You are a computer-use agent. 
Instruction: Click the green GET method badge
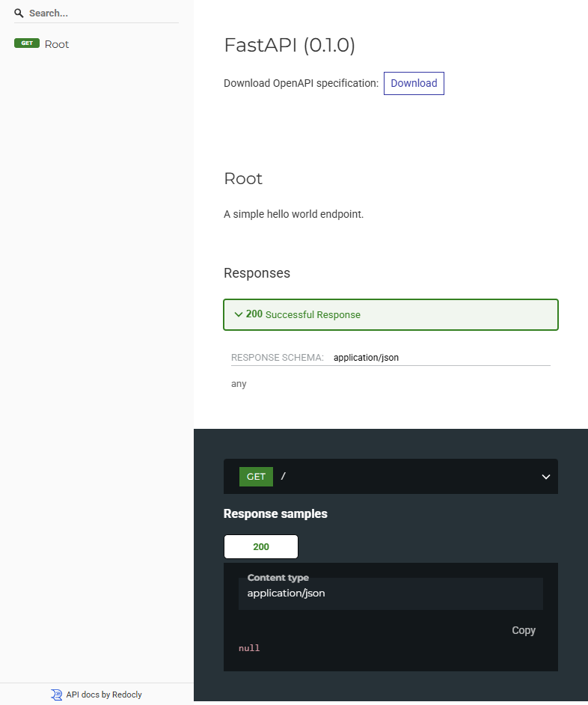256,477
